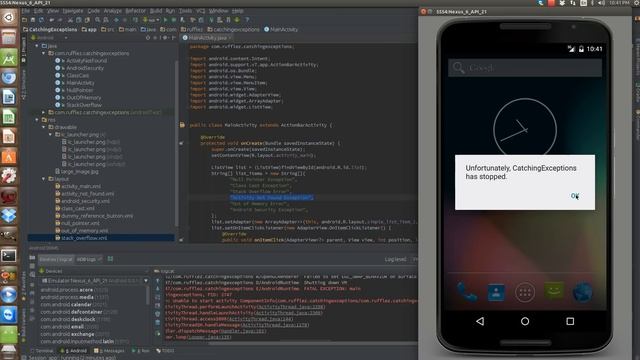The height and width of the screenshot is (360, 640).
Task: Open Dropbox icon in the Ubuntu dock
Action: [x=9, y=216]
